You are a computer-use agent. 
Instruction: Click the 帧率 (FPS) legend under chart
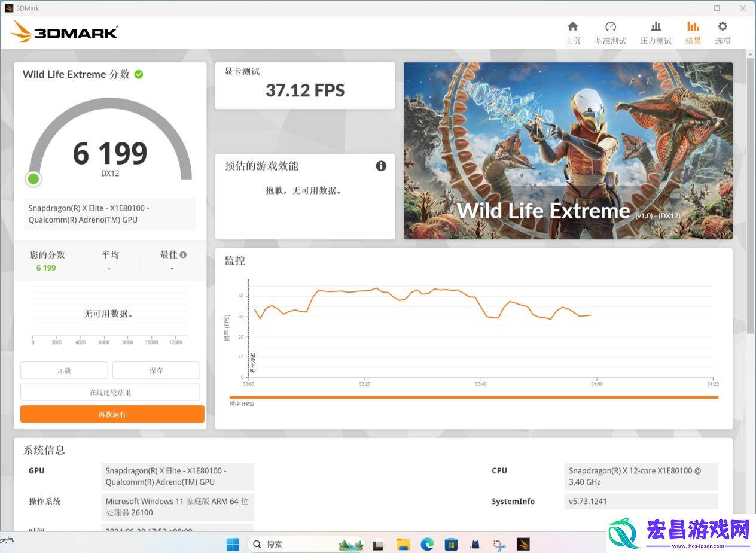242,404
